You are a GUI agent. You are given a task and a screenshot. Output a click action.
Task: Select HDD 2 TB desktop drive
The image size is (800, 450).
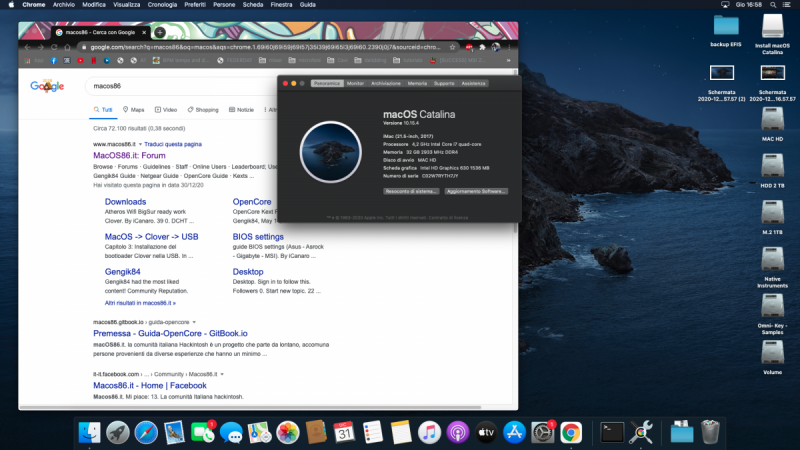[x=772, y=171]
